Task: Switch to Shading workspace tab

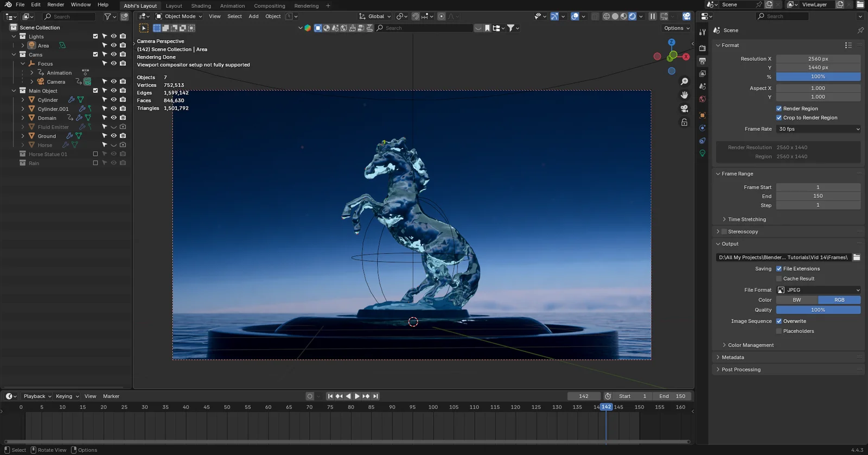Action: coord(201,6)
